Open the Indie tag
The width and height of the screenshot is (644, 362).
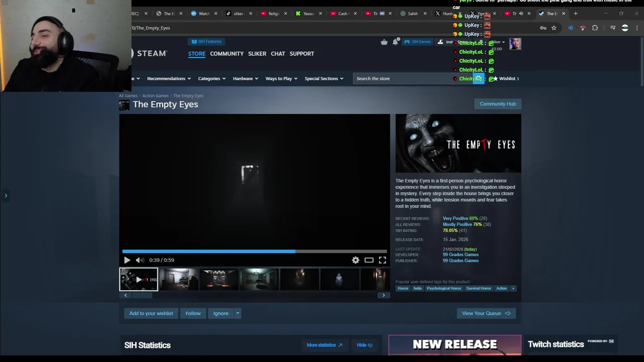tap(418, 288)
